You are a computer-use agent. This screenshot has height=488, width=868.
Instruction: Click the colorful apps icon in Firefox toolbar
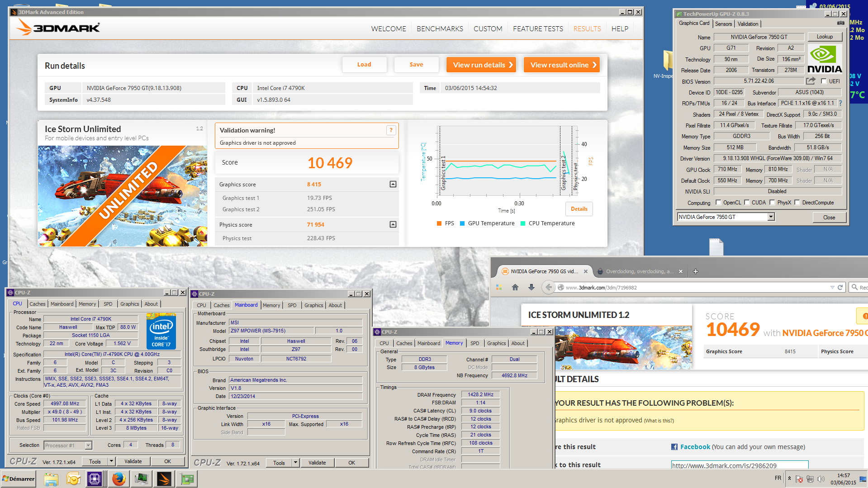pos(499,287)
